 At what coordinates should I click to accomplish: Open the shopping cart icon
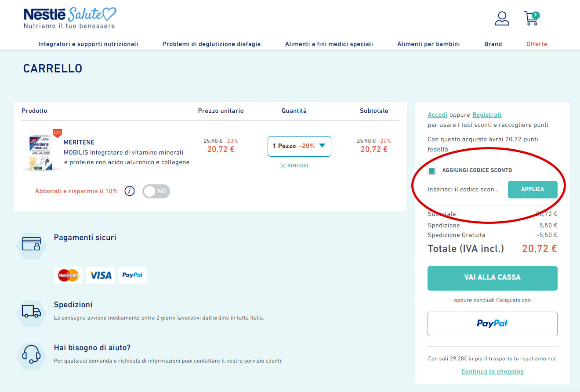tap(531, 18)
